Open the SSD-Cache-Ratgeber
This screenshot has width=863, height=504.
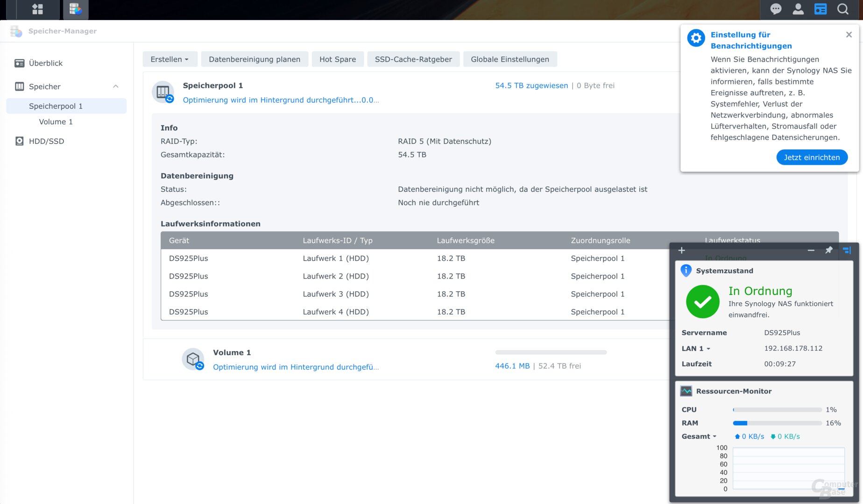coord(413,59)
